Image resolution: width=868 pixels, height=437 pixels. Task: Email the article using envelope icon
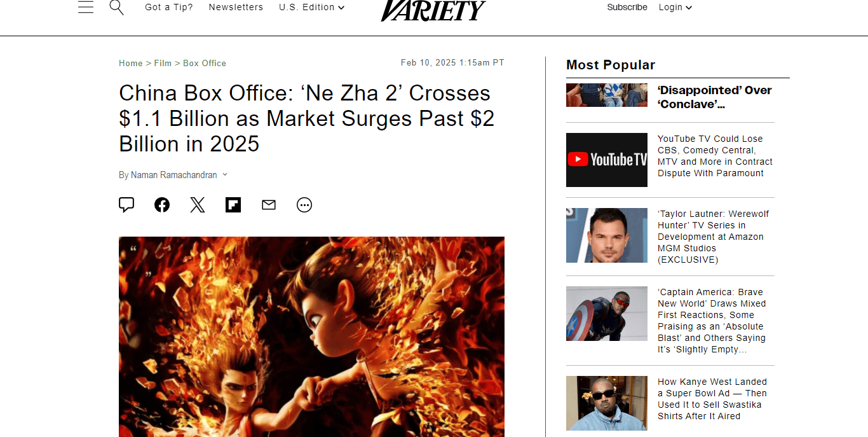click(x=269, y=205)
